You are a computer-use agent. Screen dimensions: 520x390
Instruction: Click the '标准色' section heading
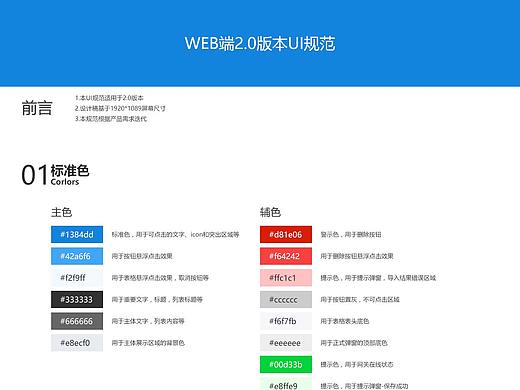point(70,170)
